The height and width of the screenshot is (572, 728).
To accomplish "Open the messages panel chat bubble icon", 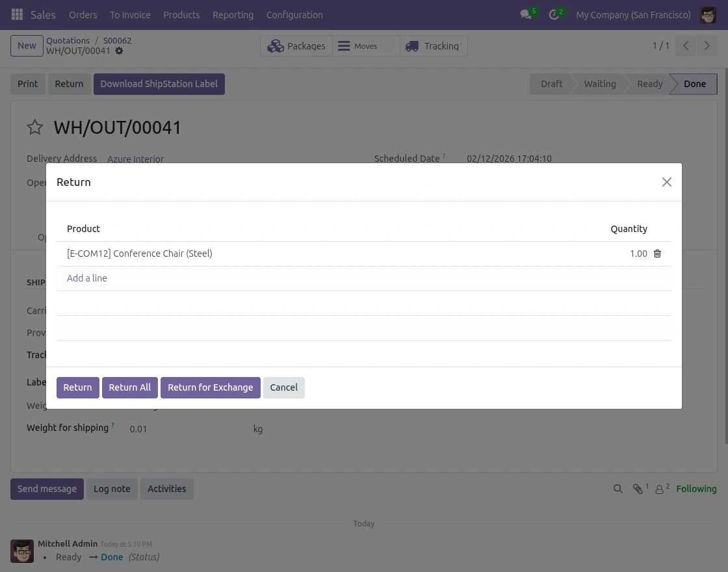I will (x=525, y=14).
